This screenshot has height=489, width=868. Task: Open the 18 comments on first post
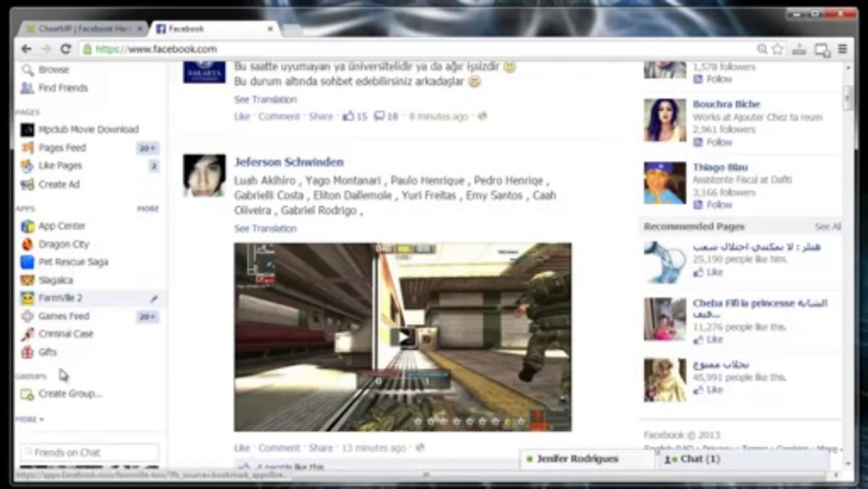(x=386, y=116)
